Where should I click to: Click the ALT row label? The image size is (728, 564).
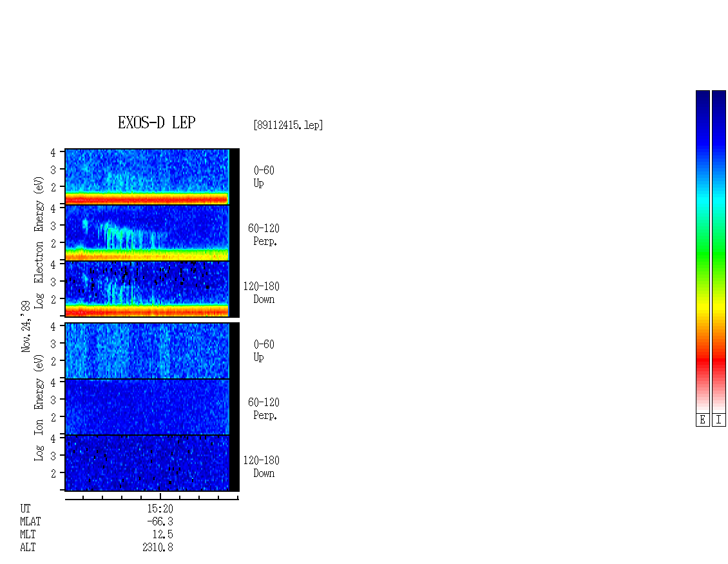(28, 548)
